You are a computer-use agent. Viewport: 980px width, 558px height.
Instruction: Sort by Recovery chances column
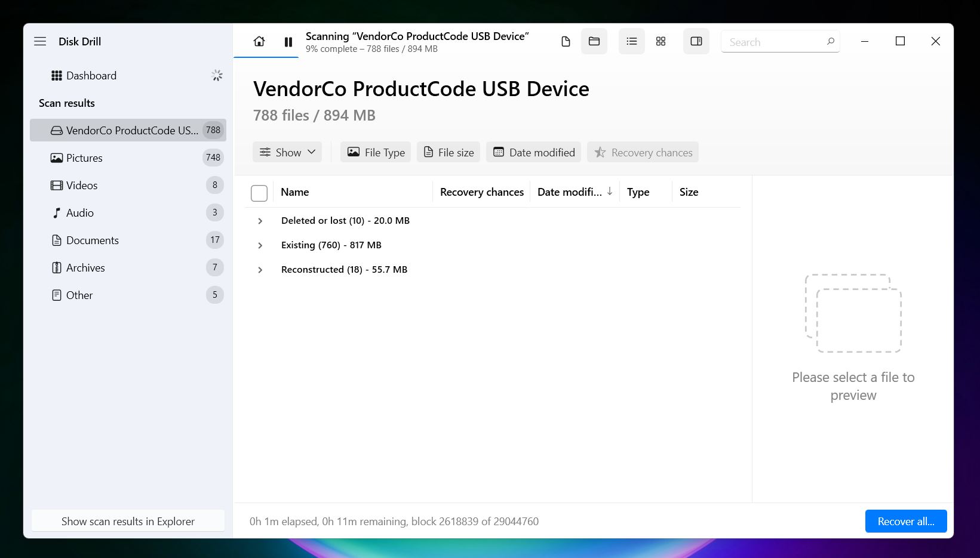click(x=482, y=192)
